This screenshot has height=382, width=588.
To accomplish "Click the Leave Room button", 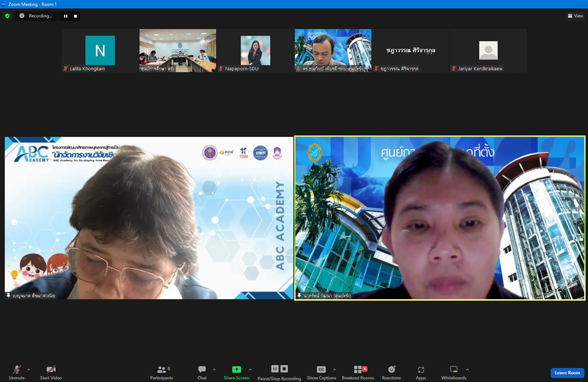I will point(567,373).
